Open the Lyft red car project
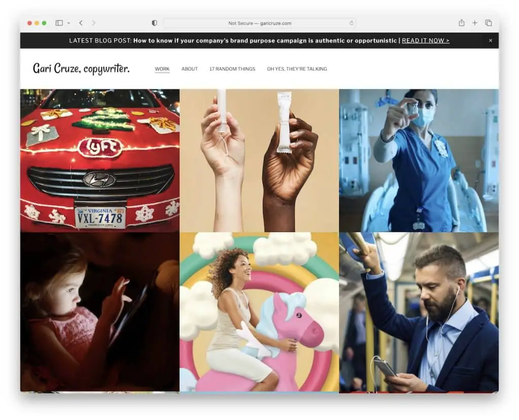The height and width of the screenshot is (420, 519). pyautogui.click(x=100, y=161)
